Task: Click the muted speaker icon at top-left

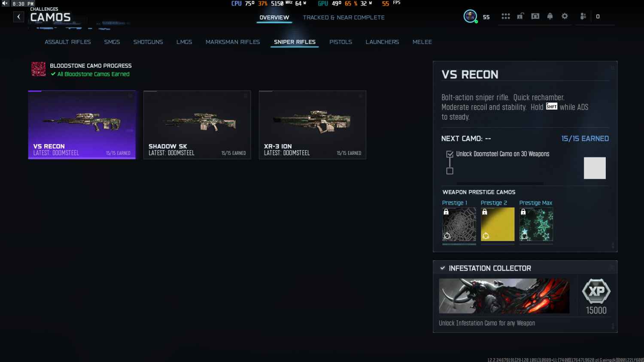Action: point(5,3)
